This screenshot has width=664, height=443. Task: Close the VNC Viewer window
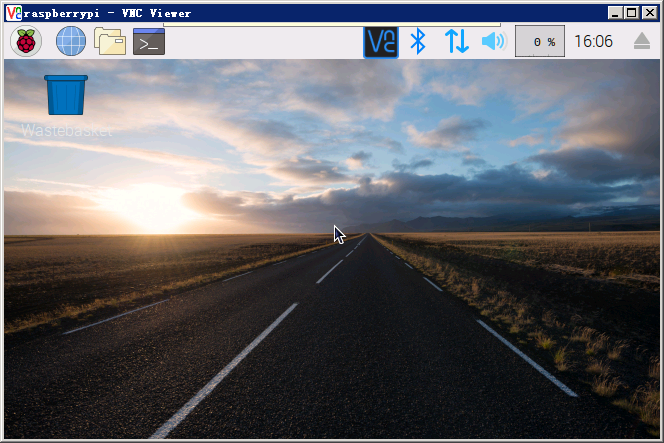tap(649, 13)
